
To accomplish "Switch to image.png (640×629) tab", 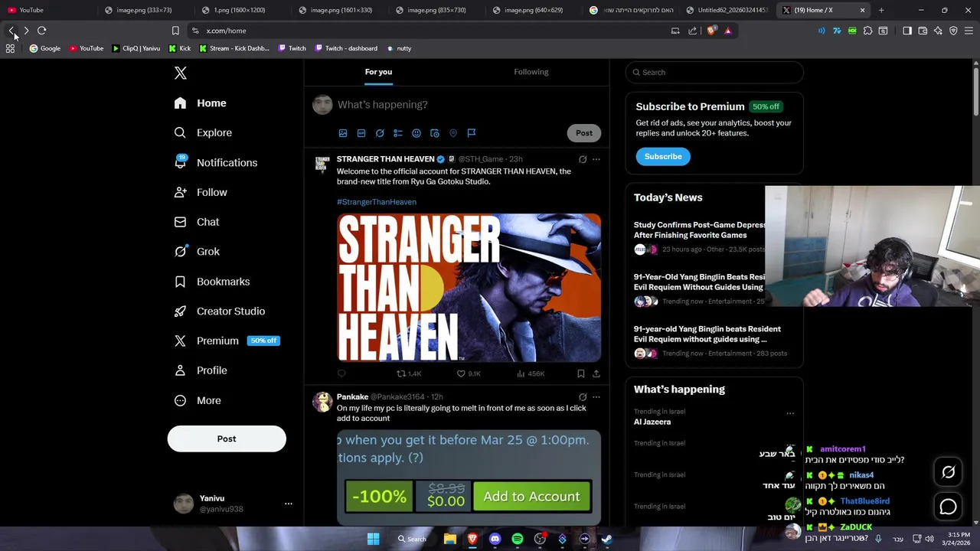I will click(533, 10).
